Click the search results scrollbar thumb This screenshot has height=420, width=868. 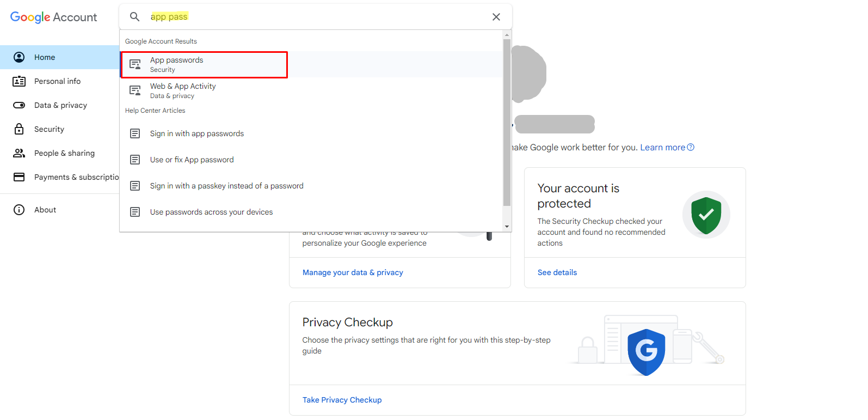(x=507, y=123)
